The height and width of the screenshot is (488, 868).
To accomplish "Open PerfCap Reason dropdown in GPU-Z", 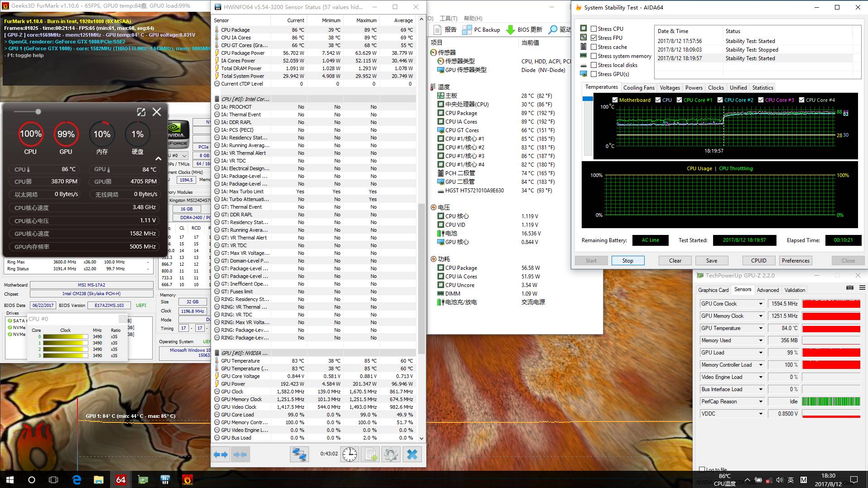I will (x=760, y=402).
